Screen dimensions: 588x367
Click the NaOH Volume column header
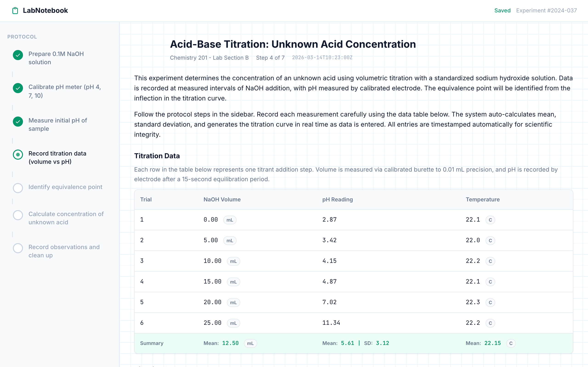222,200
